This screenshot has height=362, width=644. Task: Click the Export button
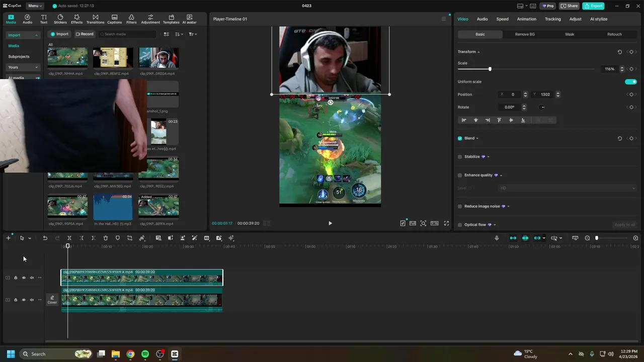click(593, 6)
